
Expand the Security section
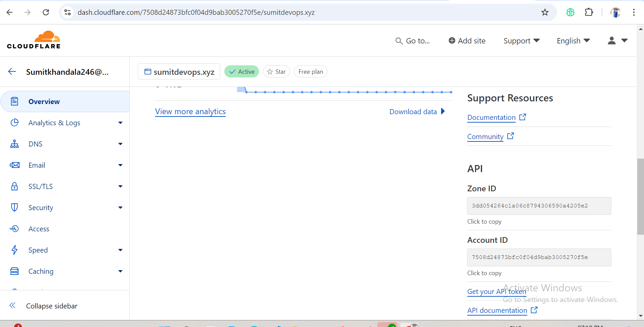coord(120,208)
